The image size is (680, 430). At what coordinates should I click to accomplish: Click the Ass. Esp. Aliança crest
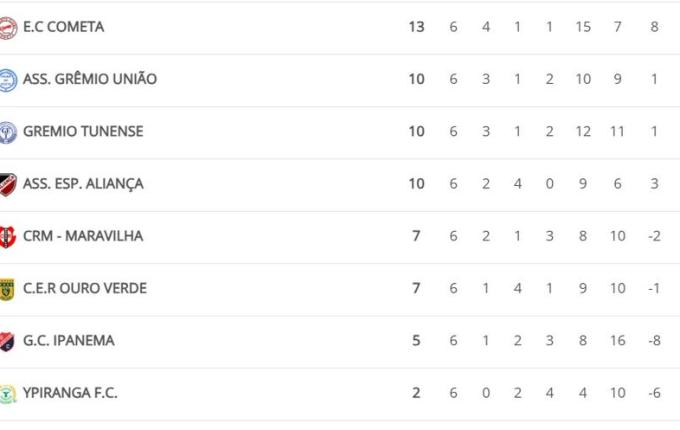(8, 184)
